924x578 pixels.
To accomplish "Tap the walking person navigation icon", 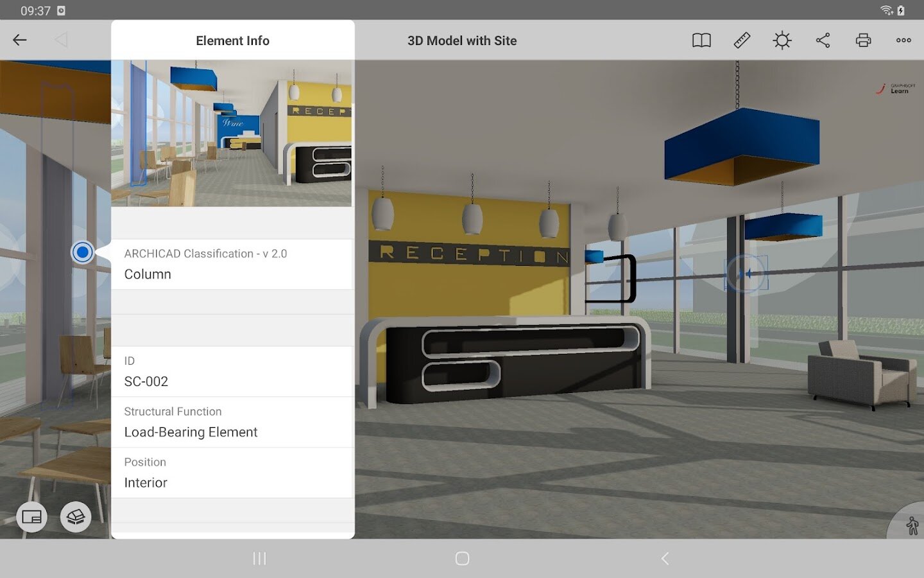I will pos(912,526).
